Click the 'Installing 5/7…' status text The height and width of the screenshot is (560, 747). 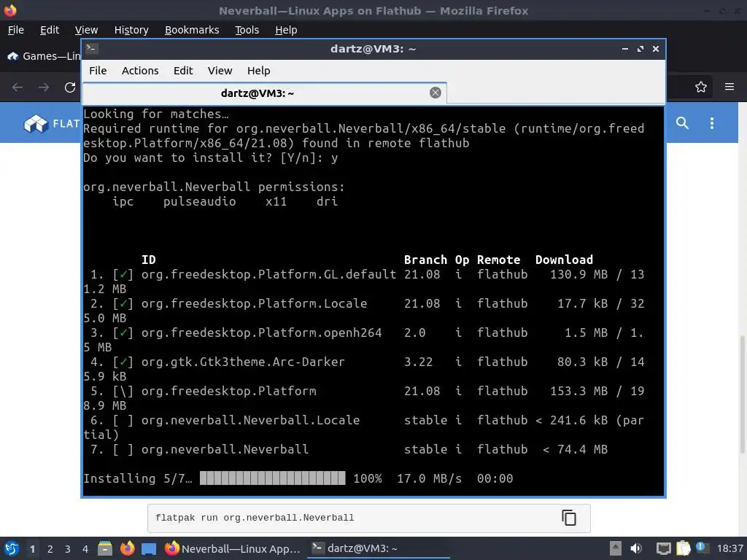pyautogui.click(x=138, y=478)
